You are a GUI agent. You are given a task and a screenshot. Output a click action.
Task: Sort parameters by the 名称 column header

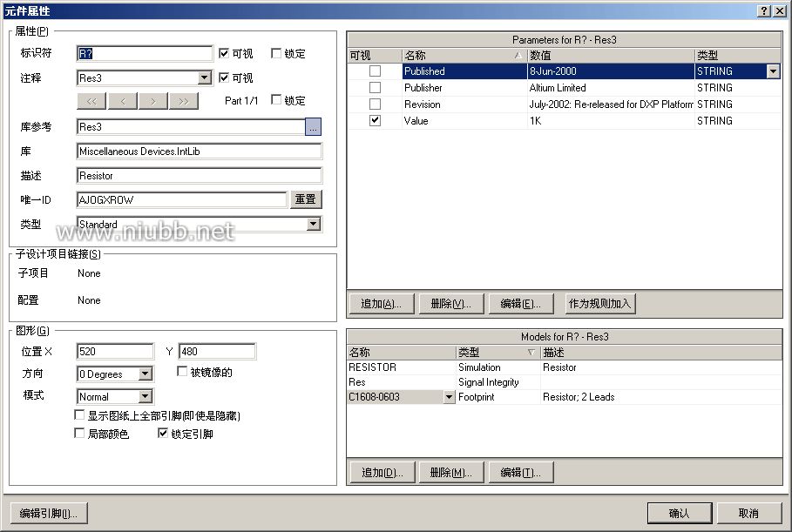(464, 56)
